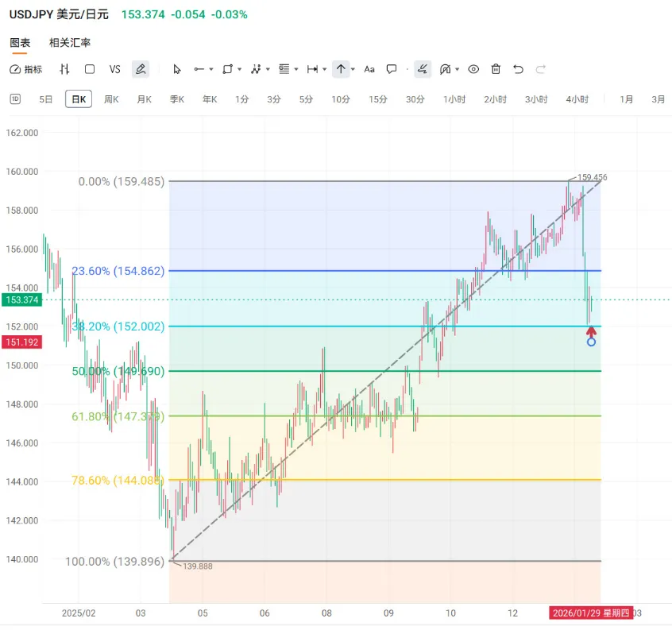
Task: Click the 139.888 low price label
Action: [198, 566]
